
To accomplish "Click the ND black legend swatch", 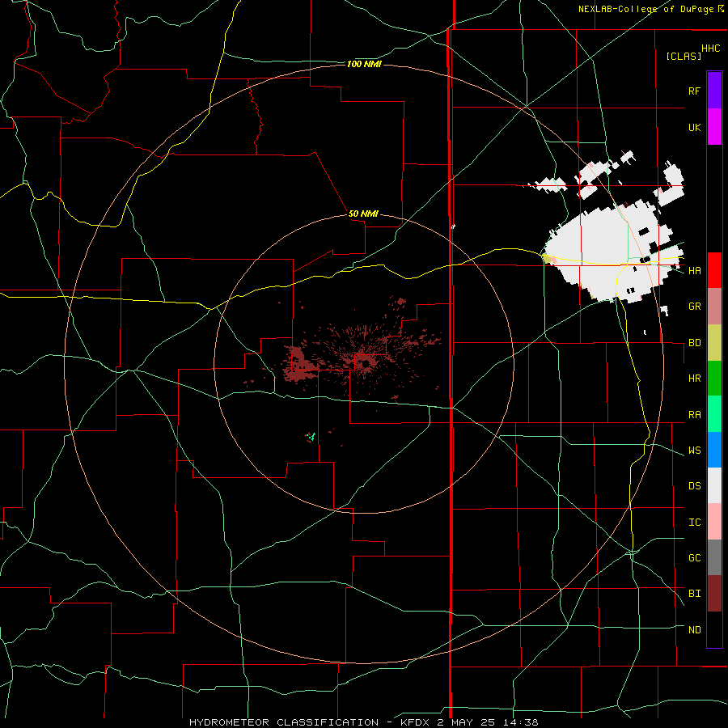I will pos(714,629).
